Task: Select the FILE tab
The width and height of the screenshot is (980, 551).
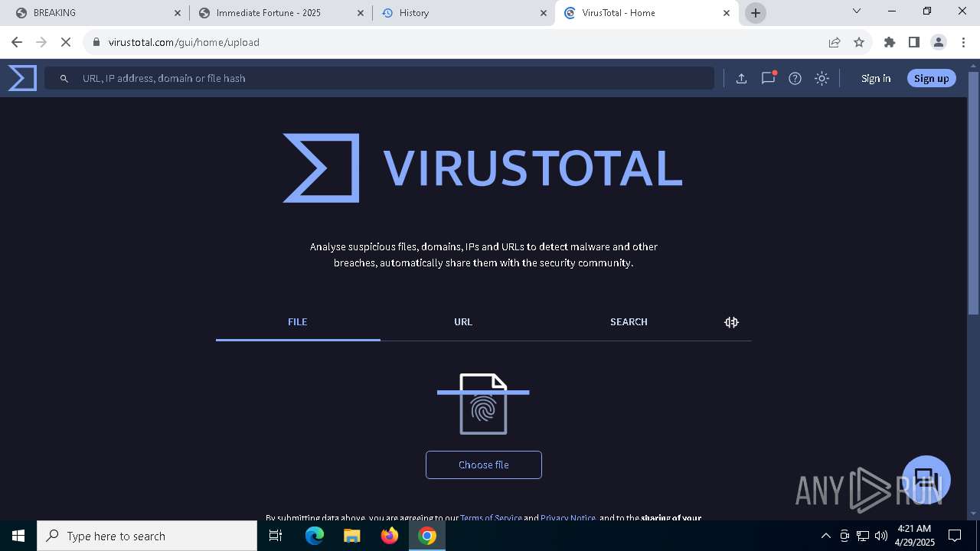Action: click(298, 322)
